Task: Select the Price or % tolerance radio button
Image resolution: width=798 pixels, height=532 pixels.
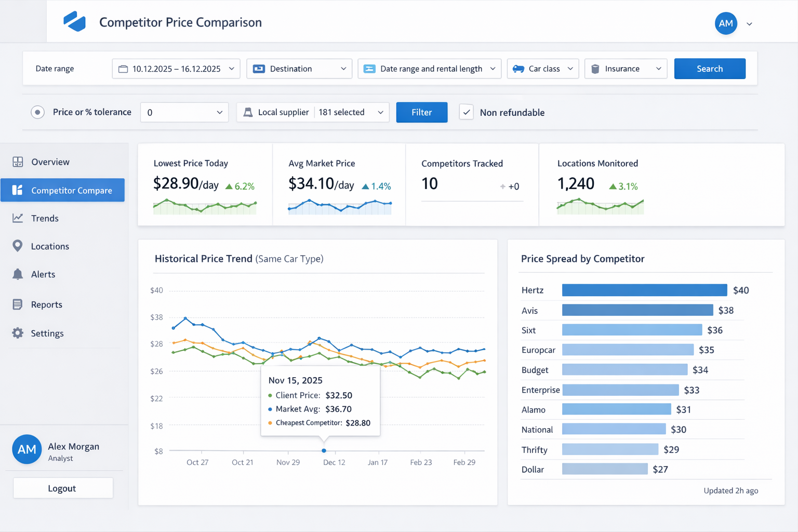Action: pos(37,112)
